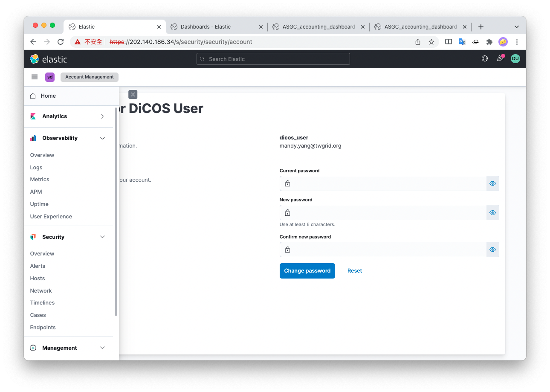
Task: Click the purple "sd" space avatar
Action: 50,77
